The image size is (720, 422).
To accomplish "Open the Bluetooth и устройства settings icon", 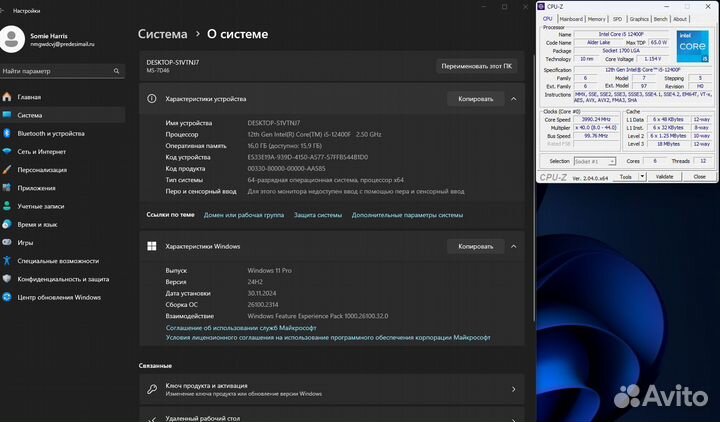I will point(8,133).
